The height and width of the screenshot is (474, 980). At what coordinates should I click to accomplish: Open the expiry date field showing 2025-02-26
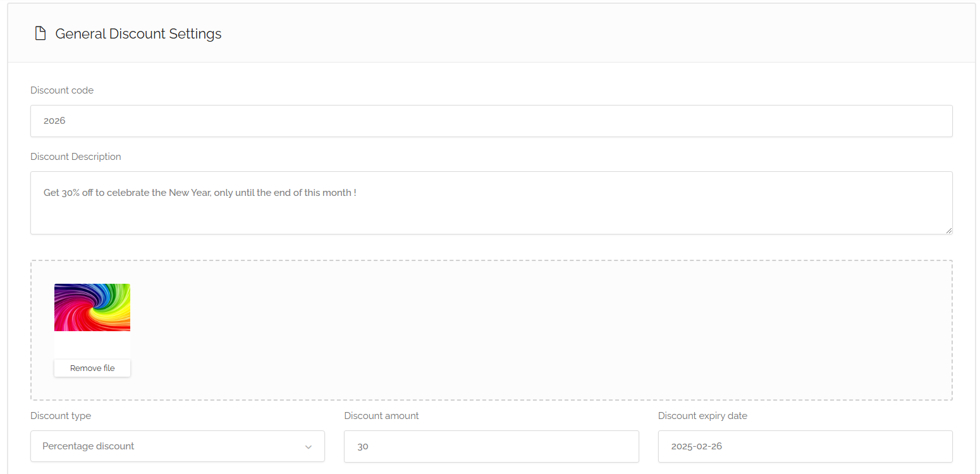click(x=805, y=446)
